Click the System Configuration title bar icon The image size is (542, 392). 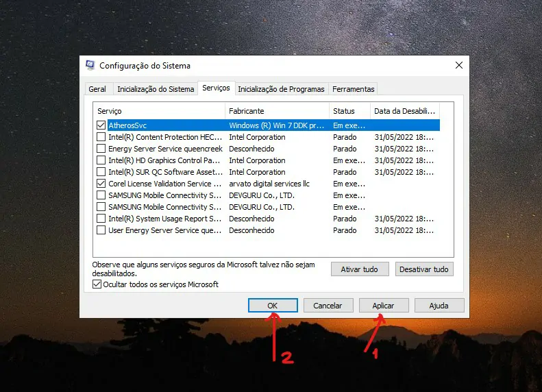90,65
